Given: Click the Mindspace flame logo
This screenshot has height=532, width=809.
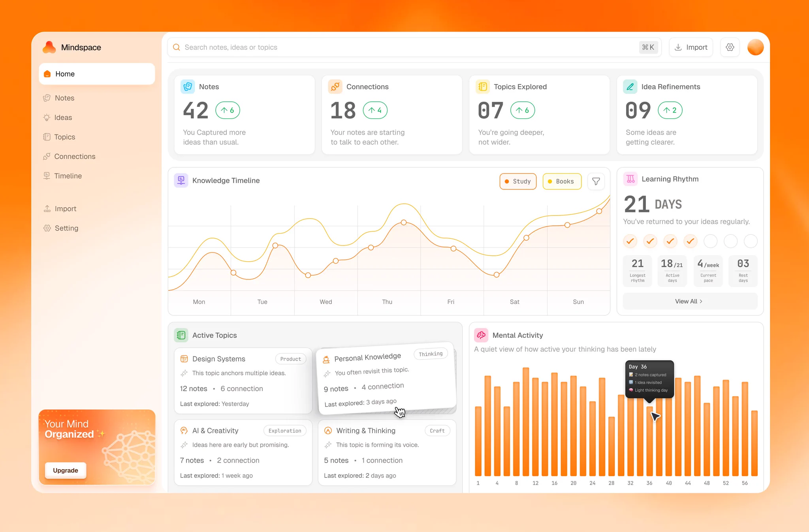Looking at the screenshot, I should 49,47.
